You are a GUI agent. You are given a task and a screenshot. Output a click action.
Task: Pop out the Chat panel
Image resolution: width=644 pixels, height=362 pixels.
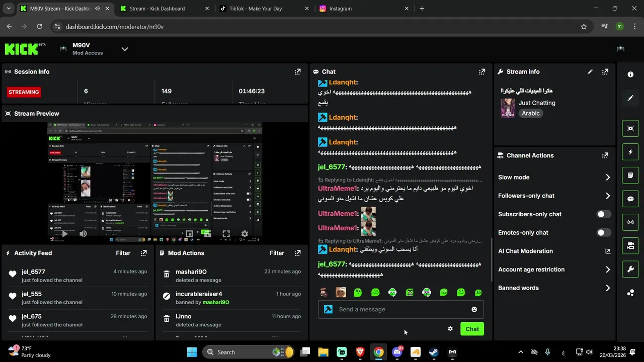click(x=482, y=72)
